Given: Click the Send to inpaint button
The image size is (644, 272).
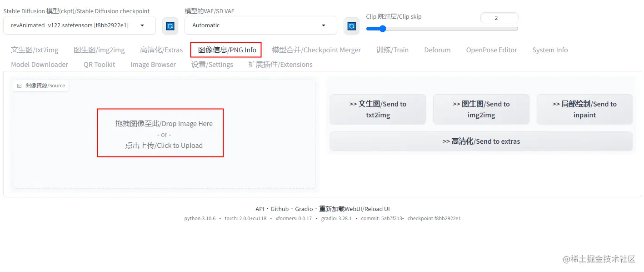Looking at the screenshot, I should [x=584, y=109].
